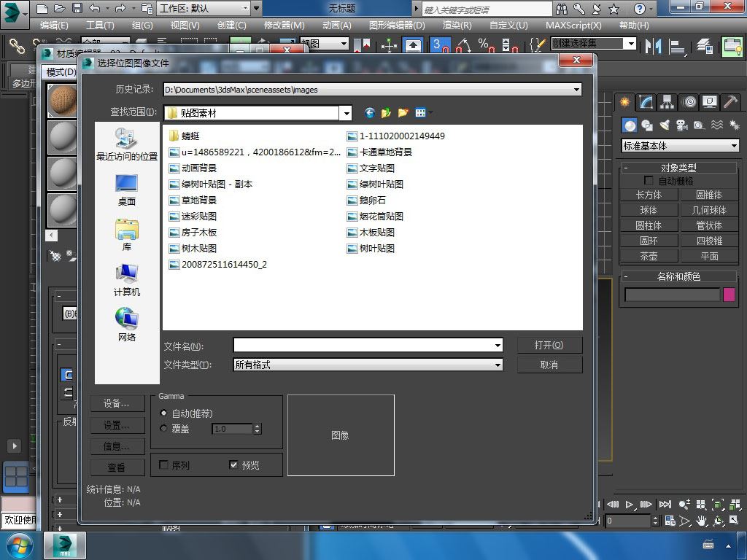This screenshot has width=747, height=560.
Task: Open the Workspace Default dropdown
Action: coord(204,9)
